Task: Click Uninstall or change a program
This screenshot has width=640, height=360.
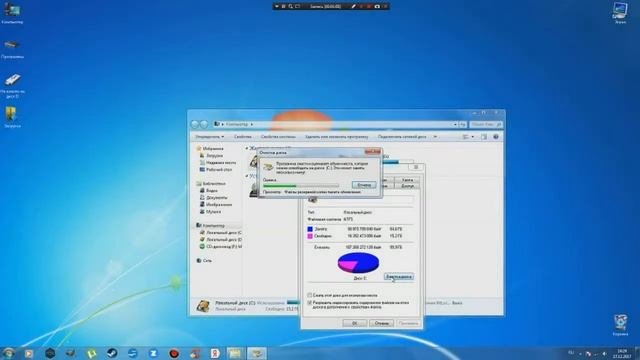Action: click(x=337, y=137)
